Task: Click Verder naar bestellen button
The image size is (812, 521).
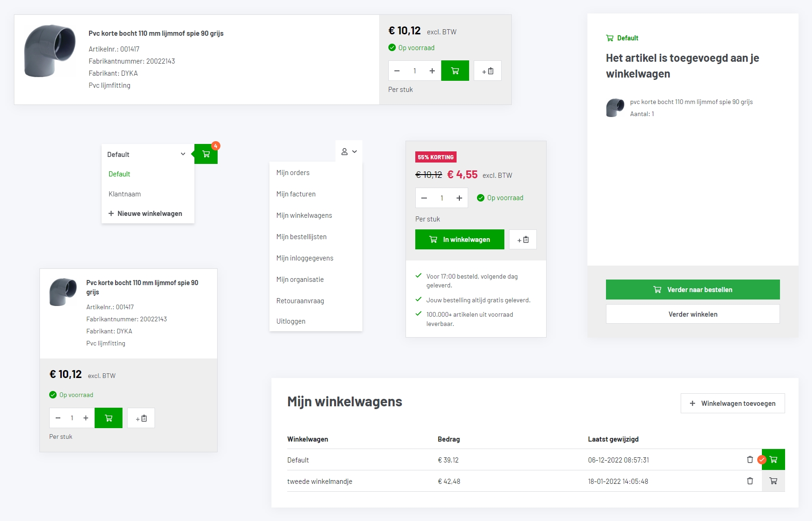Action: pos(692,290)
